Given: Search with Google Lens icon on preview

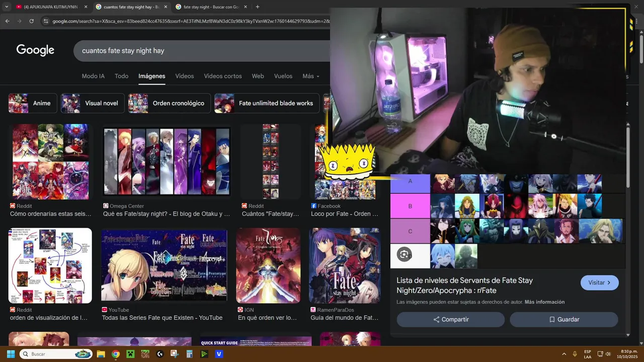Looking at the screenshot, I should tap(404, 254).
